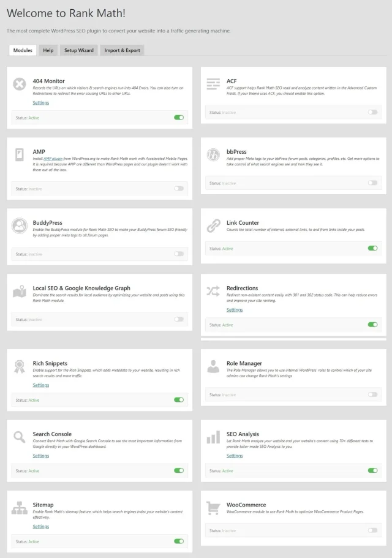
Task: Click the Search Console magnifier icon
Action: point(20,437)
